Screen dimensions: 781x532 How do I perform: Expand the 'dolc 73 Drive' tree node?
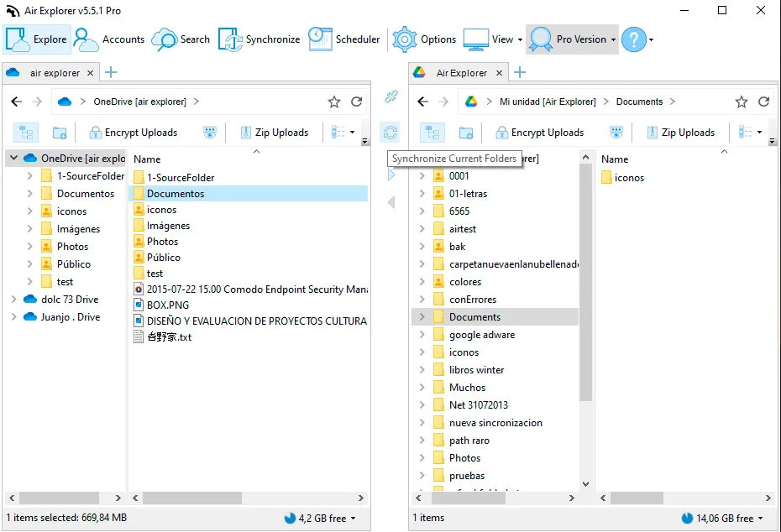[x=14, y=299]
